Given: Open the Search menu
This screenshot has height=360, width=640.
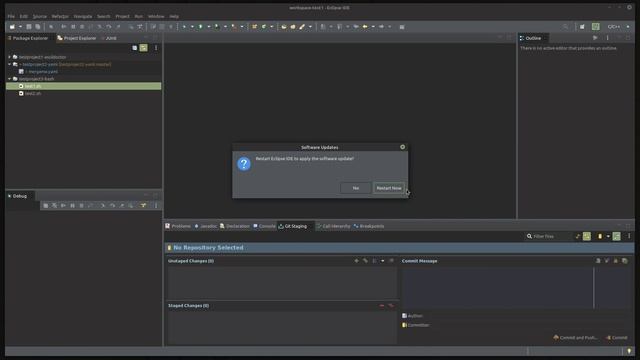Looking at the screenshot, I should point(104,16).
